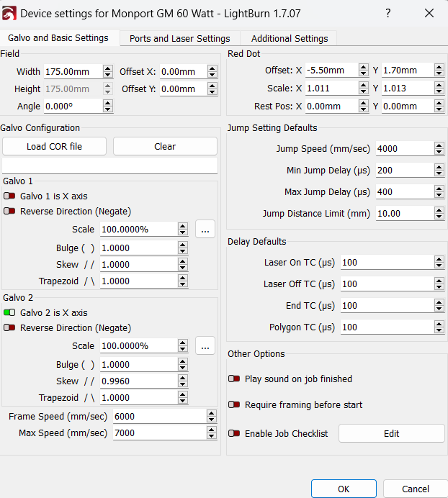Open Ports and Laser Settings tab
The height and width of the screenshot is (498, 448).
(x=179, y=38)
